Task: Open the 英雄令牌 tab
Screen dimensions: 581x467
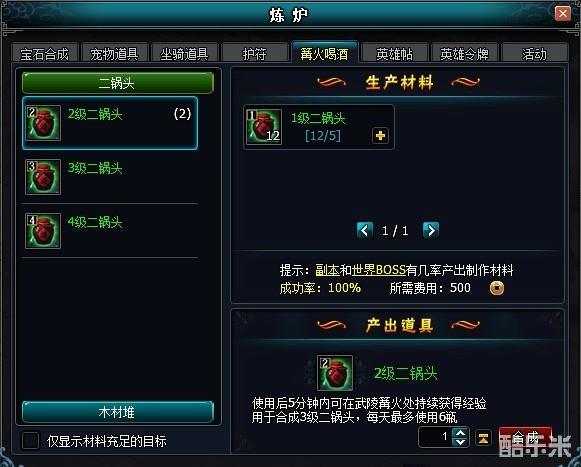Action: click(x=465, y=53)
